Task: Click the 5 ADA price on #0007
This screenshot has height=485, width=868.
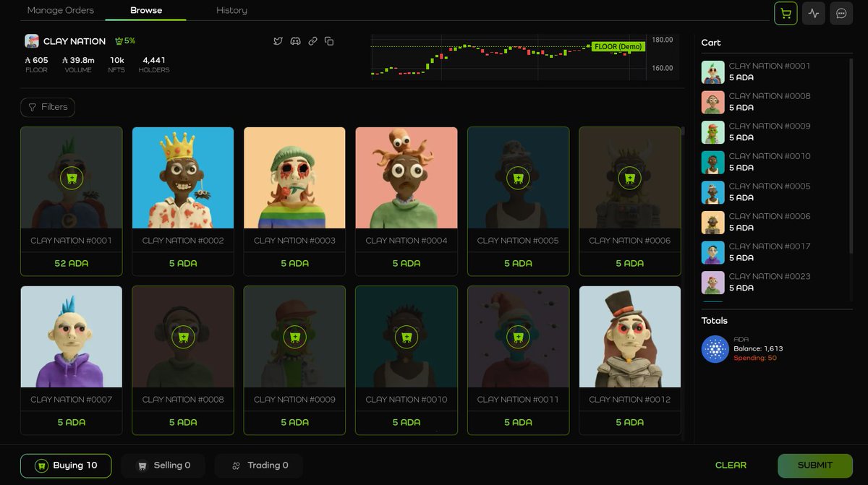Action: pos(71,423)
